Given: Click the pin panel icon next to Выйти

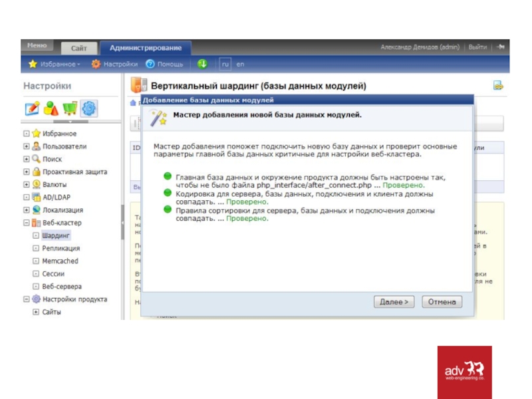Looking at the screenshot, I should (x=501, y=47).
